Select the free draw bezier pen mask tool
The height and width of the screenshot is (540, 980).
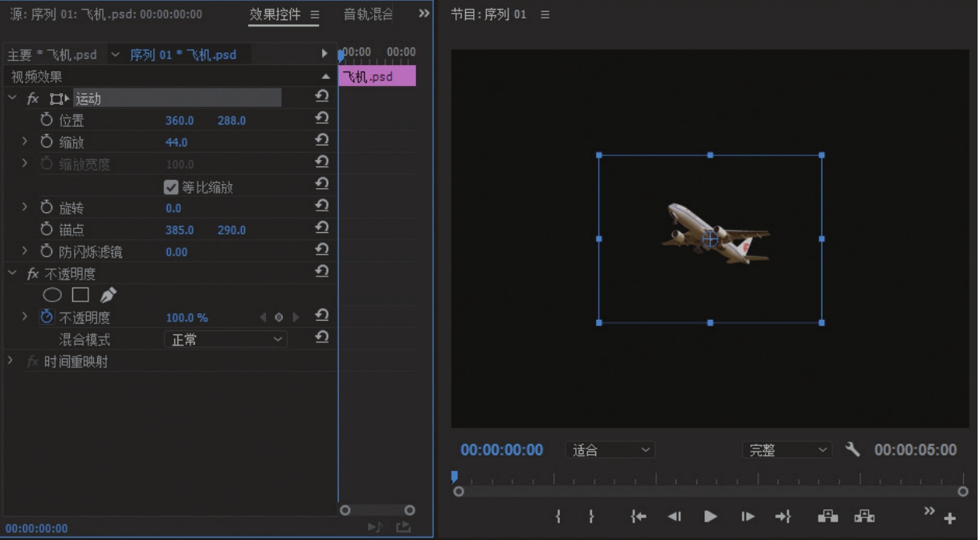(x=108, y=295)
